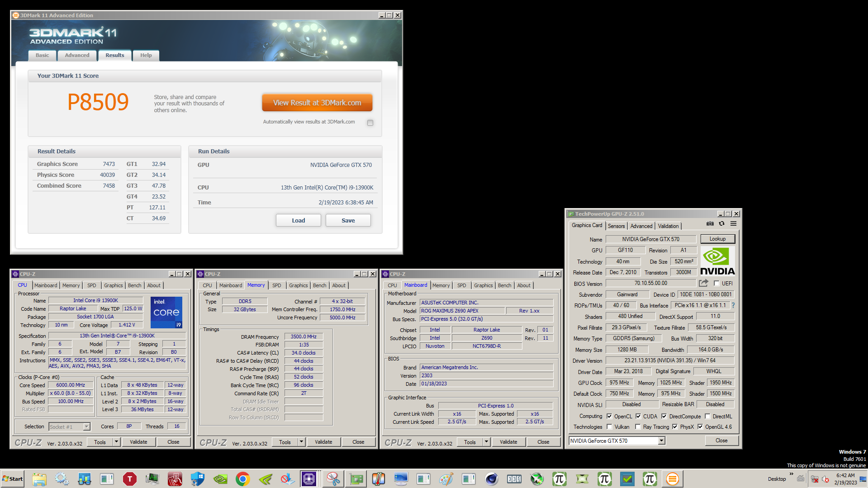Viewport: 868px width, 488px height.
Task: Toggle automatically view results at 3DMark.com
Action: (x=370, y=123)
